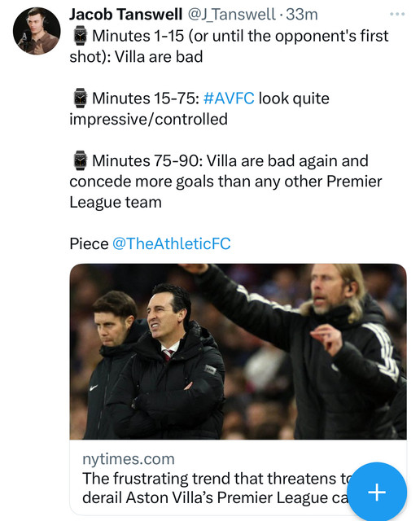Click the watch emoji beside Minutes 1-15
The image size is (420, 521).
pyautogui.click(x=80, y=36)
